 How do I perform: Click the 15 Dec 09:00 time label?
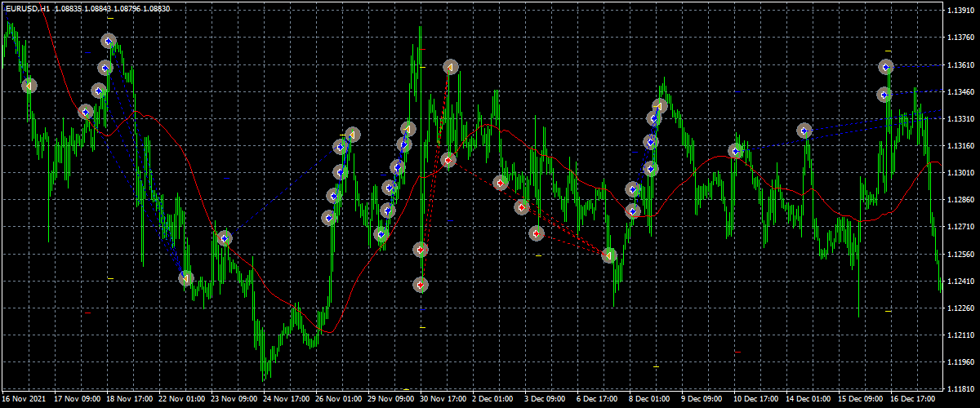862,400
